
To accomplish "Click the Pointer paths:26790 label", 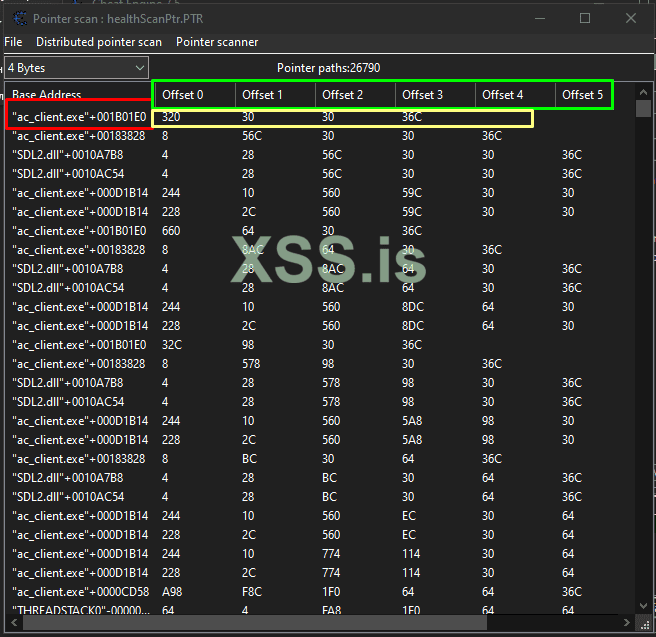I will tap(328, 68).
